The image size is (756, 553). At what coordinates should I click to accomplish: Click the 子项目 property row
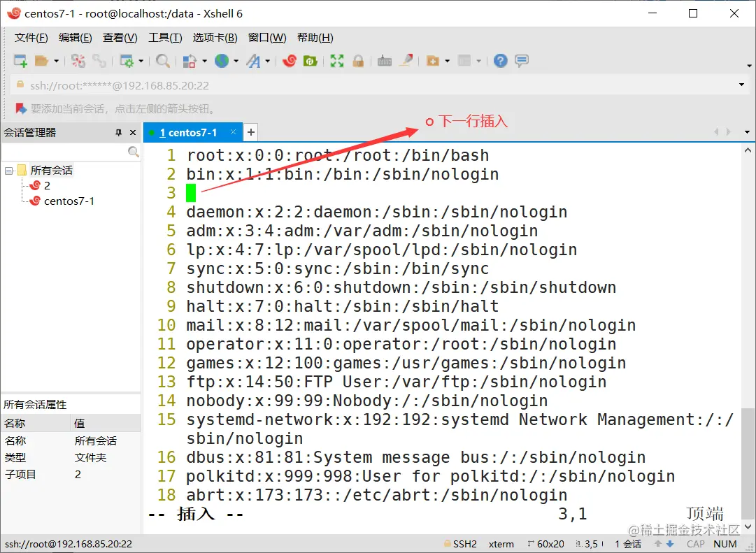coord(71,475)
